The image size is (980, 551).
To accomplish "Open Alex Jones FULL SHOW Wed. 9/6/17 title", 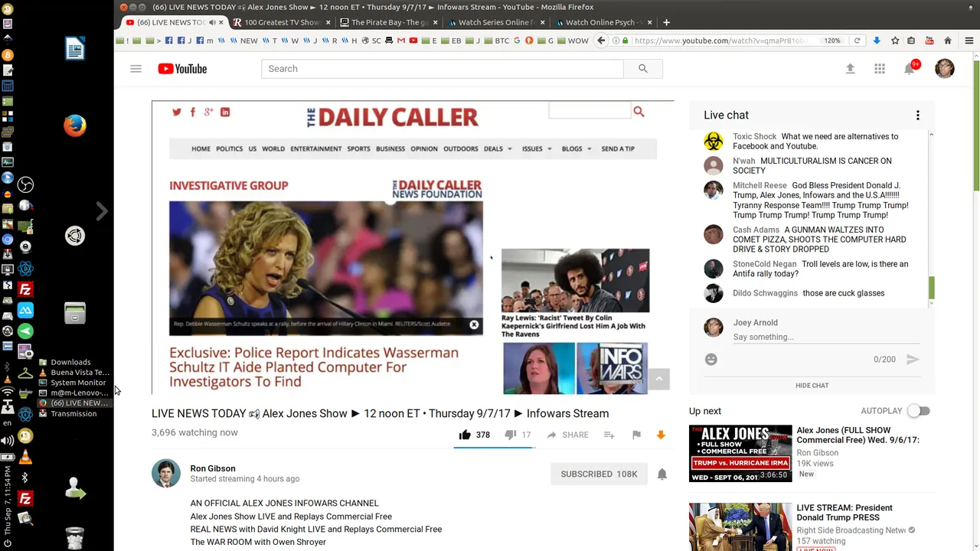I will click(x=857, y=435).
